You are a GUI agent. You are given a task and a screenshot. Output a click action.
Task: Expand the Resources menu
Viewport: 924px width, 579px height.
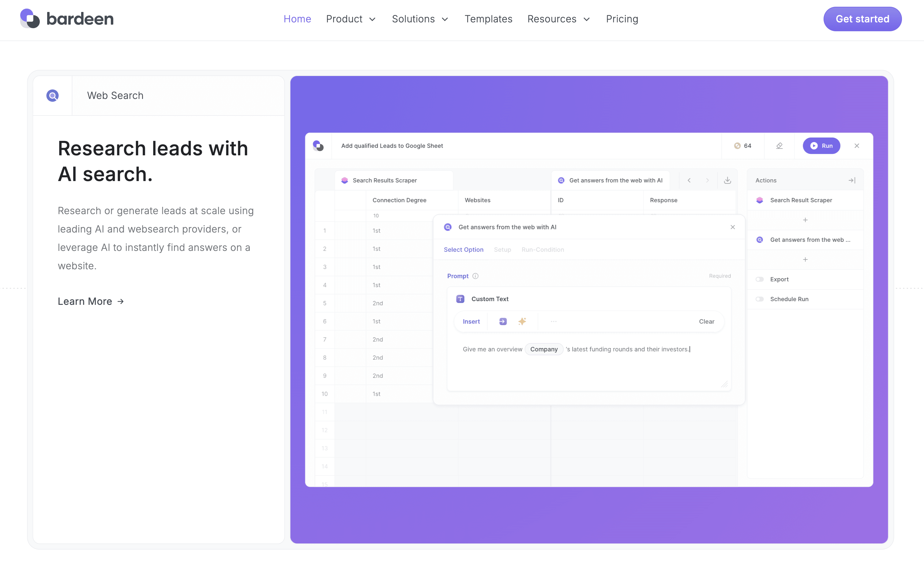[559, 19]
